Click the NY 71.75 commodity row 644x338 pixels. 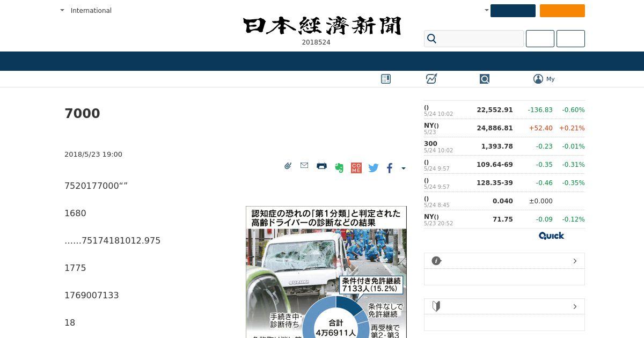click(504, 219)
